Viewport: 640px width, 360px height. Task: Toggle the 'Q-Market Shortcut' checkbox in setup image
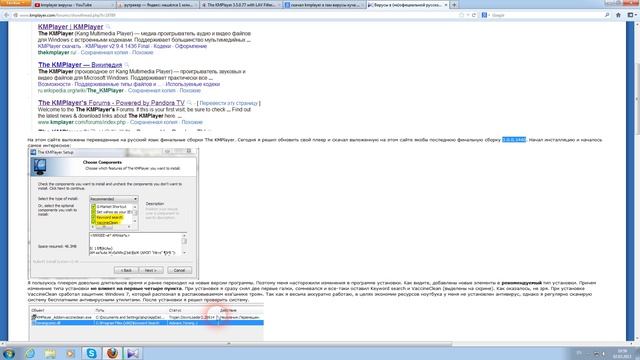pyautogui.click(x=93, y=207)
